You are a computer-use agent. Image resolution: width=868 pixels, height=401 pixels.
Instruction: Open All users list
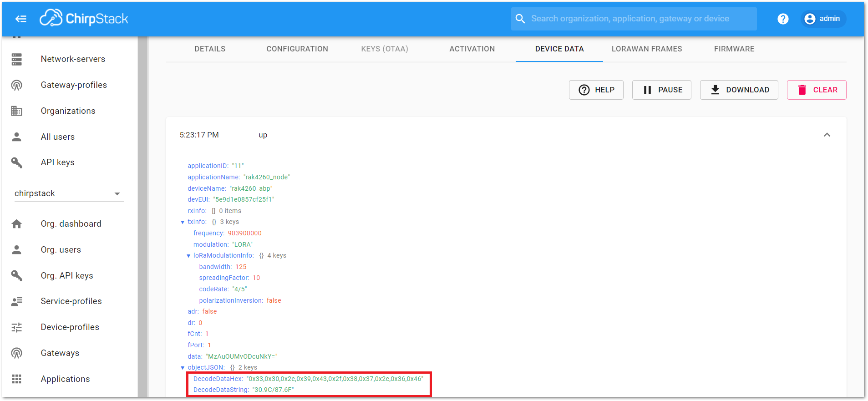57,137
